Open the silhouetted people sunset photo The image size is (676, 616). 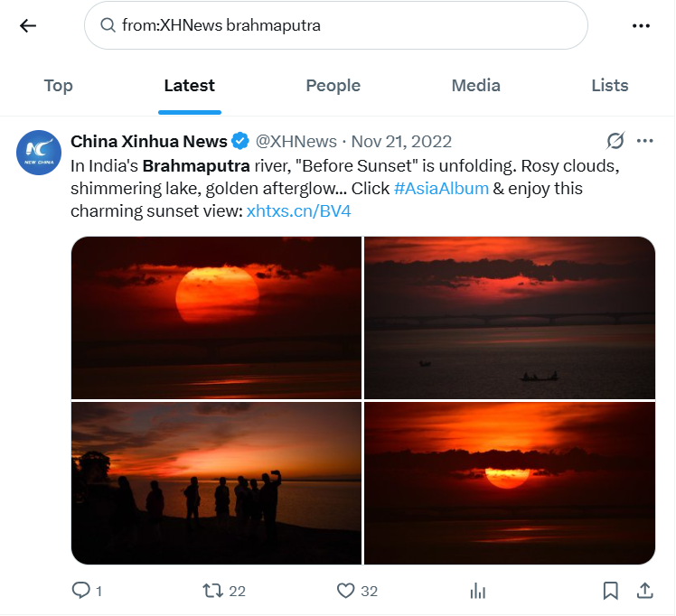tap(216, 483)
